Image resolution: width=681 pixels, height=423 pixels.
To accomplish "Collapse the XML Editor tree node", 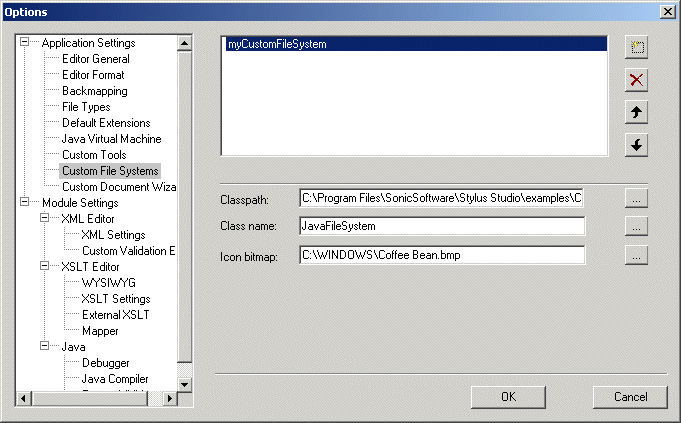I will pos(46,219).
